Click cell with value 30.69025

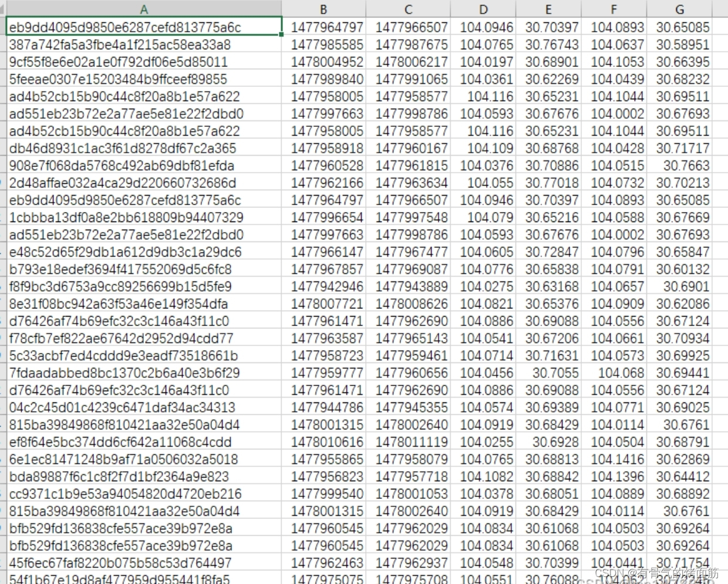679,407
